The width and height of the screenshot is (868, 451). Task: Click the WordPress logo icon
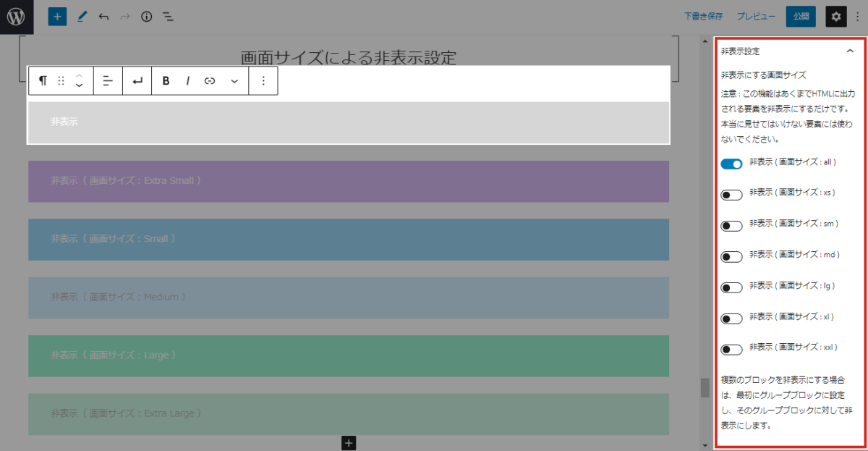coord(17,17)
